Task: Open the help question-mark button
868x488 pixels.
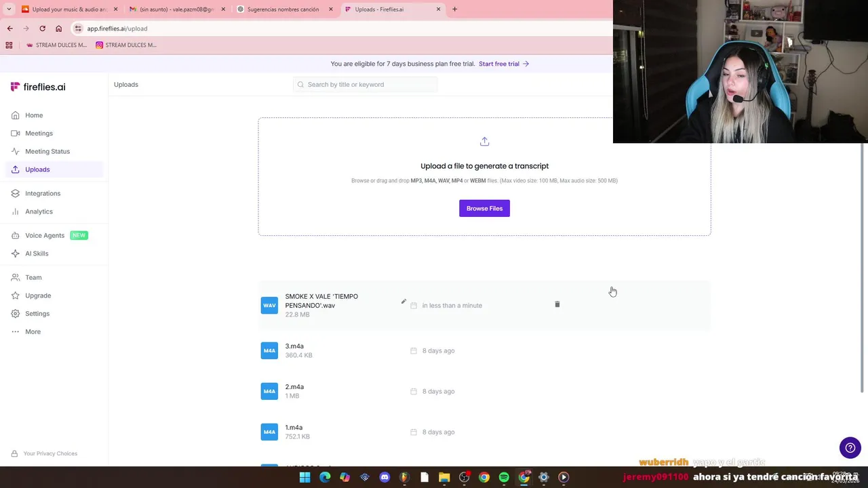Action: click(850, 447)
